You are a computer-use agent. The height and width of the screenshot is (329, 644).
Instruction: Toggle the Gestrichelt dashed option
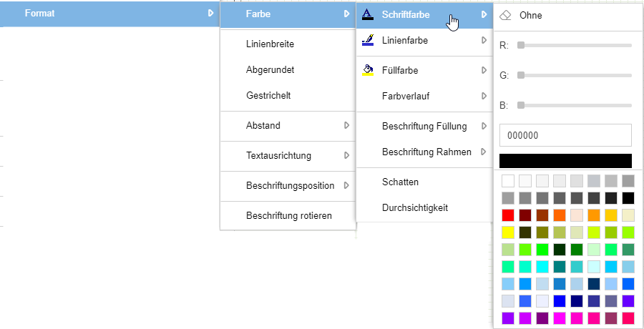coord(268,95)
